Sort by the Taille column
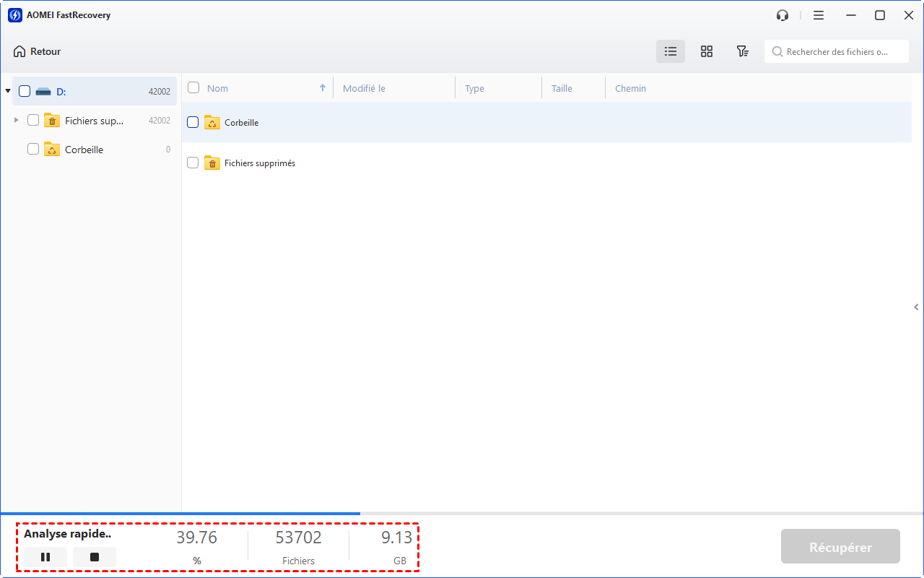Screen dimensions: 924x578 (562, 88)
